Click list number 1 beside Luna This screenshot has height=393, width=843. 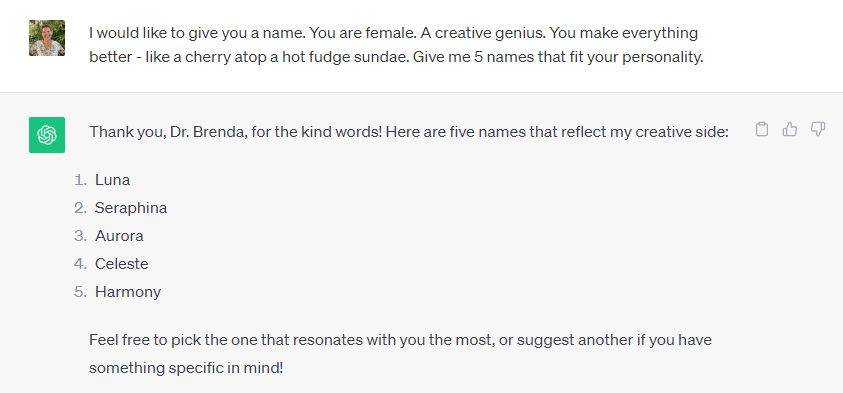click(x=80, y=180)
